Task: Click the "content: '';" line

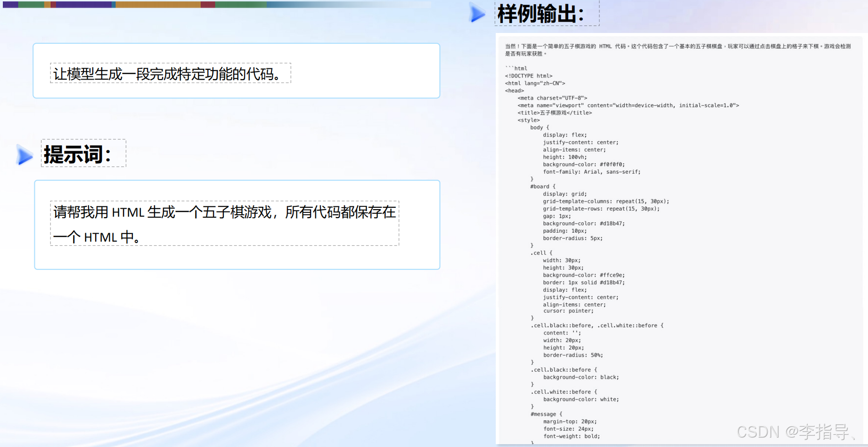Action: (562, 333)
